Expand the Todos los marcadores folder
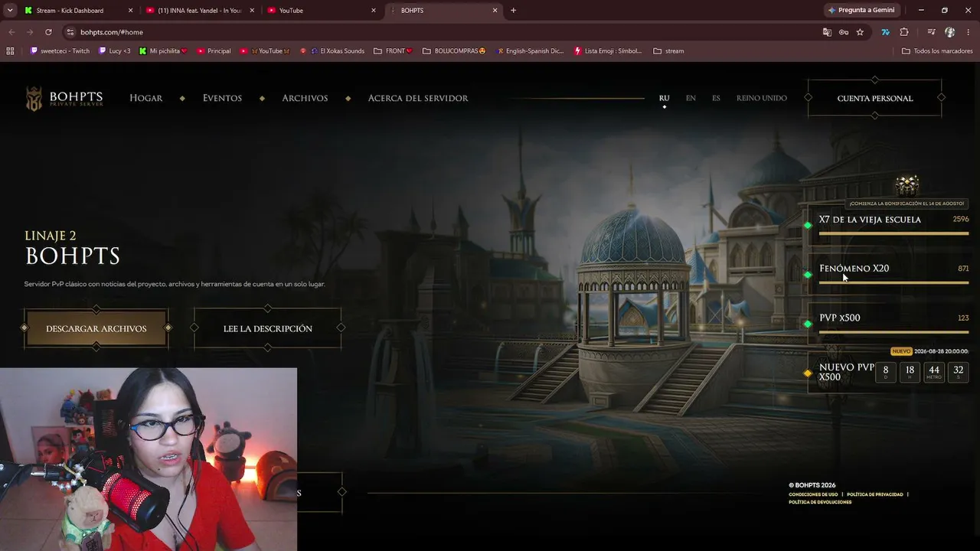This screenshot has width=980, height=551. [937, 51]
